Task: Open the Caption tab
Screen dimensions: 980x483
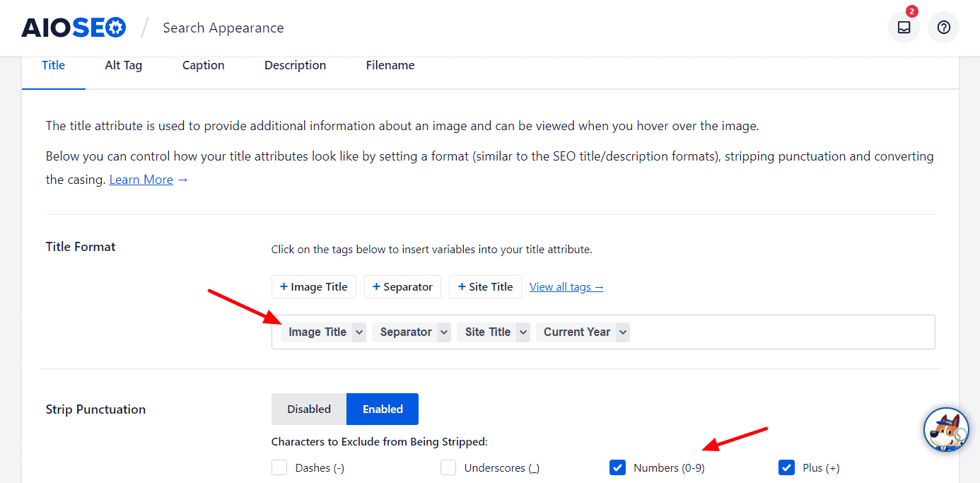Action: (203, 65)
